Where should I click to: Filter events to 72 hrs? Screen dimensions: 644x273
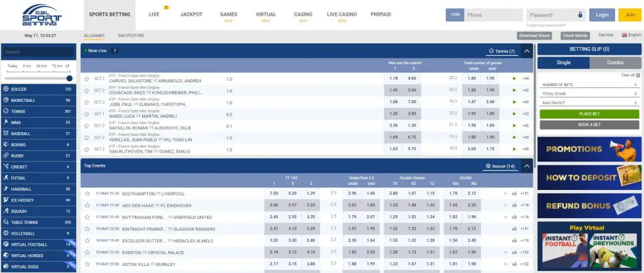pos(57,66)
